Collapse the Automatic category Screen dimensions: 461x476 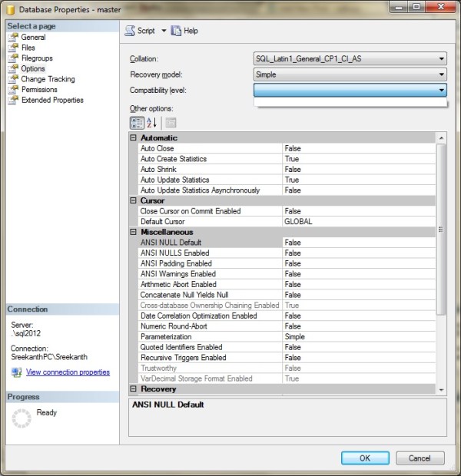click(x=134, y=138)
